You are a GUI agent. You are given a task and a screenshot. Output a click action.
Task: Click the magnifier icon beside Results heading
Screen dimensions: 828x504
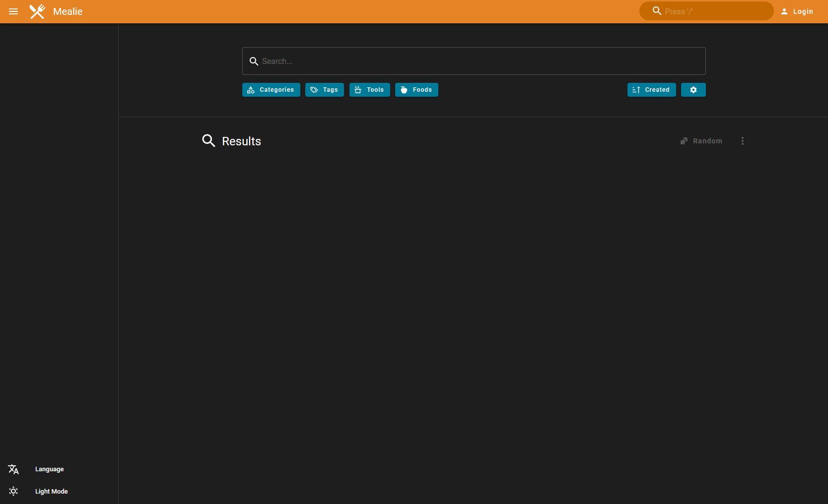208,141
